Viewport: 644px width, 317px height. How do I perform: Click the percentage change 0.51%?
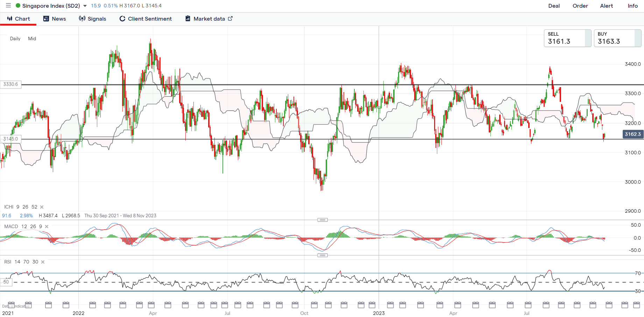point(111,6)
